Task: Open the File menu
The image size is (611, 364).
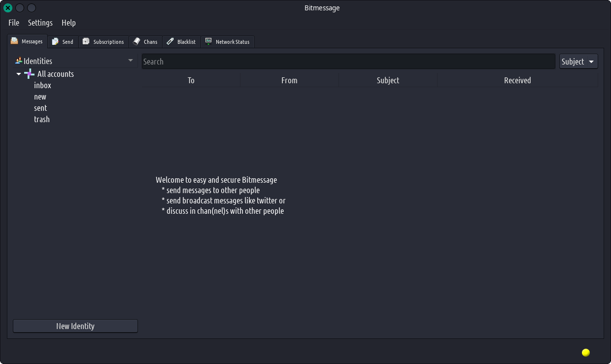Action: (x=14, y=23)
